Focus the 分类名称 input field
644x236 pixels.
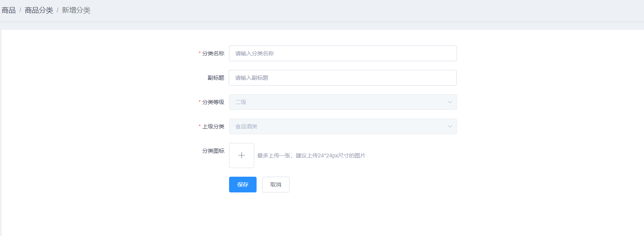coord(343,53)
